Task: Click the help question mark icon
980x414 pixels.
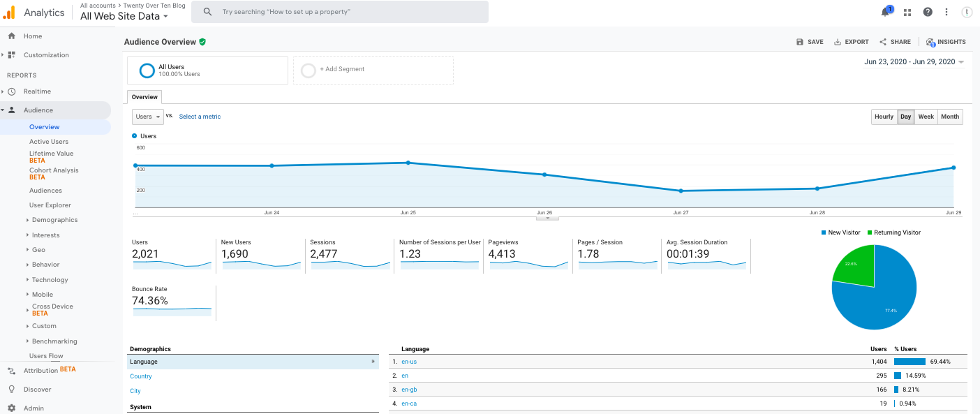Action: click(x=928, y=12)
